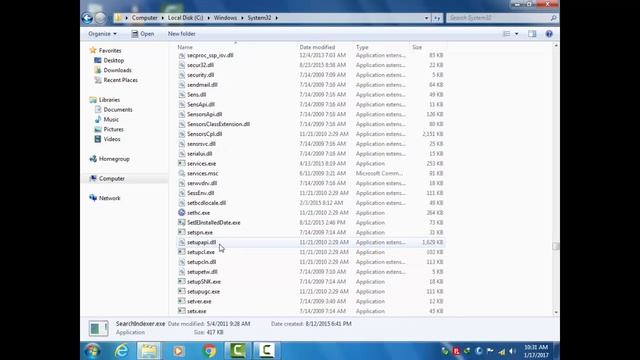
Task: Click the Music library icon
Action: [x=98, y=120]
